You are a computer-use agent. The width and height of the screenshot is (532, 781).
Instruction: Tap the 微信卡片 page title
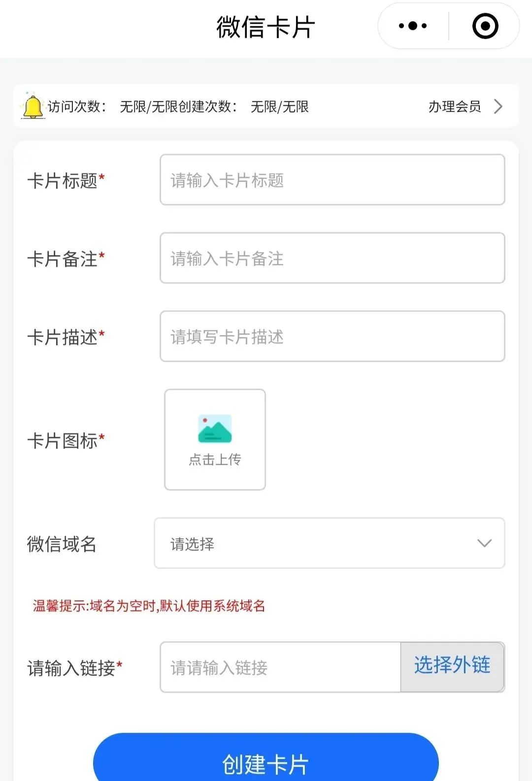point(266,27)
